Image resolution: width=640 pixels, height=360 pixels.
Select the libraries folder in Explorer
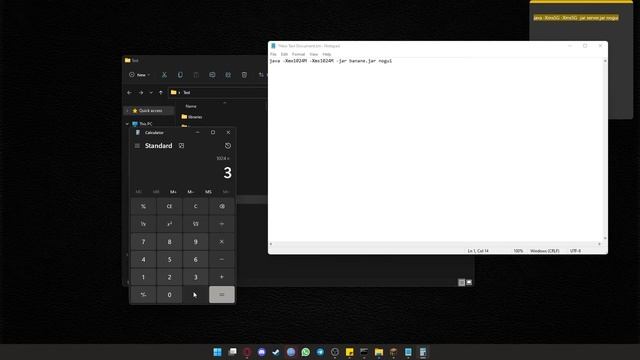(192, 117)
